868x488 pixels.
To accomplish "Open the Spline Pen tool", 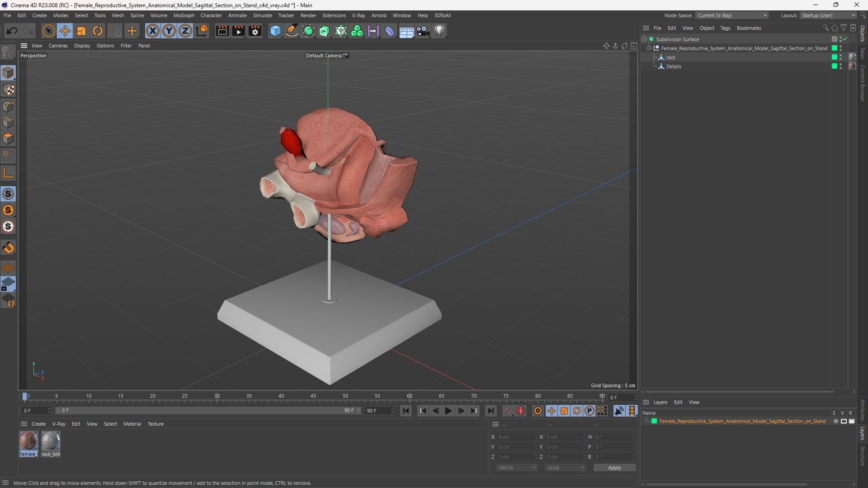I will coord(292,31).
